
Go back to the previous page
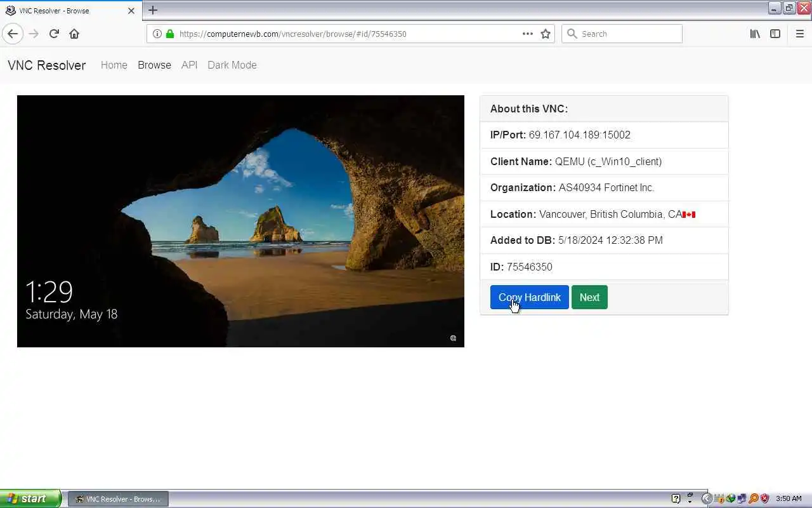pos(13,34)
